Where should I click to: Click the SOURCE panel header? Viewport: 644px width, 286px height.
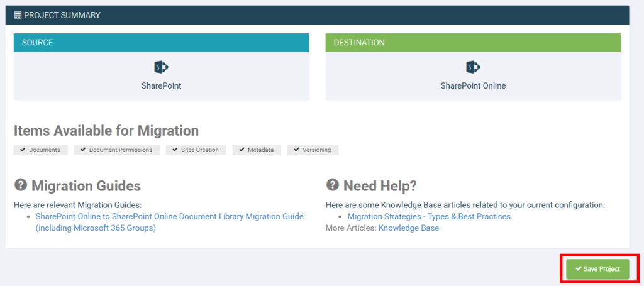pyautogui.click(x=162, y=43)
